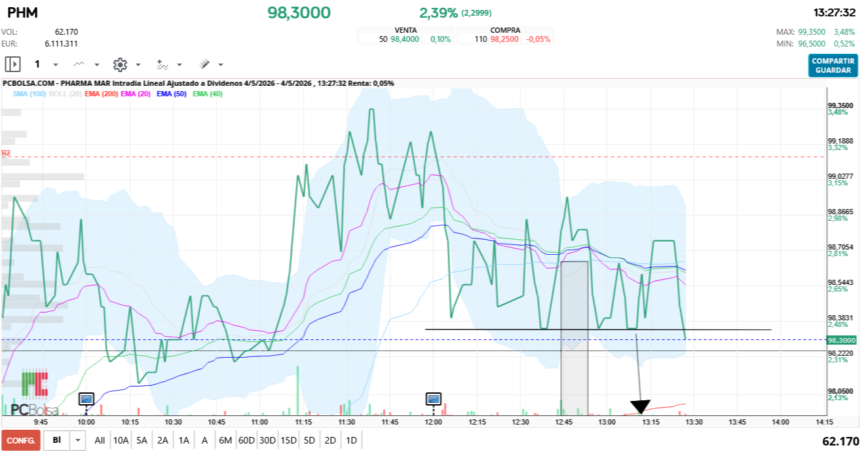Click the EUR: 6.111.311 value
The height and width of the screenshot is (454, 868).
61,43
